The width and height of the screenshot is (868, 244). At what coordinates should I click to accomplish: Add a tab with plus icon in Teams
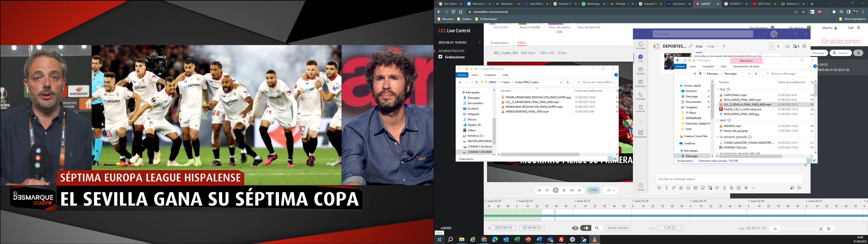click(724, 46)
